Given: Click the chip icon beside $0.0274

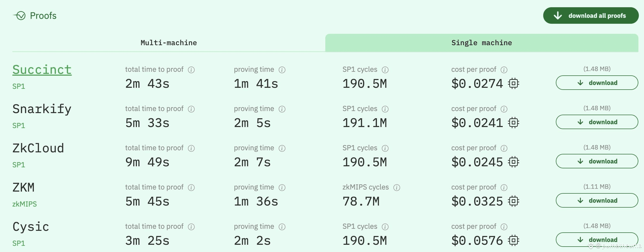Looking at the screenshot, I should click(x=514, y=83).
